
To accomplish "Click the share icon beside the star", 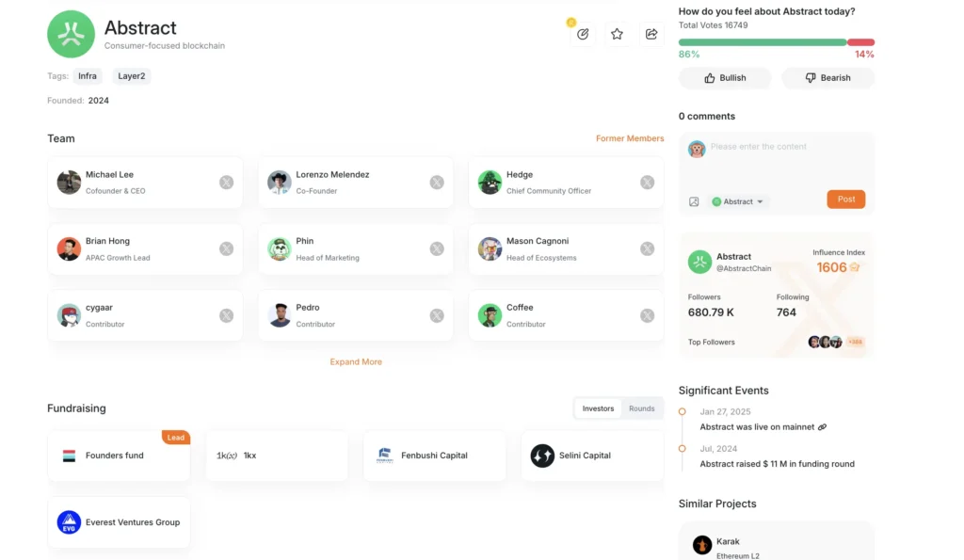I will tap(651, 35).
